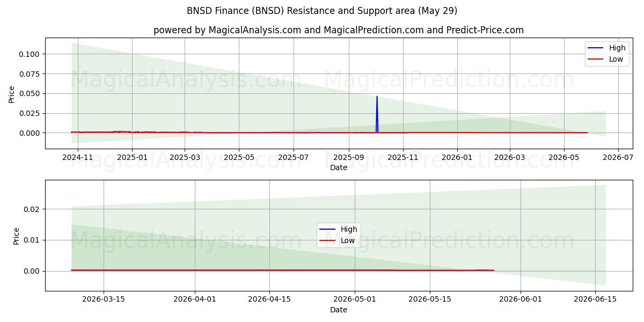This screenshot has height=322, width=644.
Task: Click the blue price spike near 2025-10
Action: (x=377, y=114)
